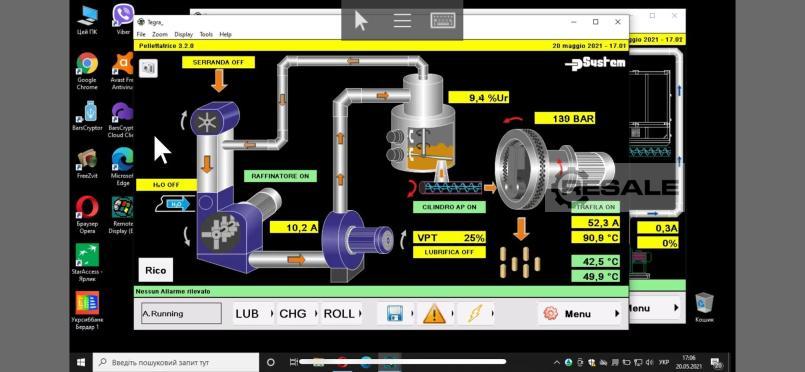Launch Google Chrome from the desktop

point(87,71)
